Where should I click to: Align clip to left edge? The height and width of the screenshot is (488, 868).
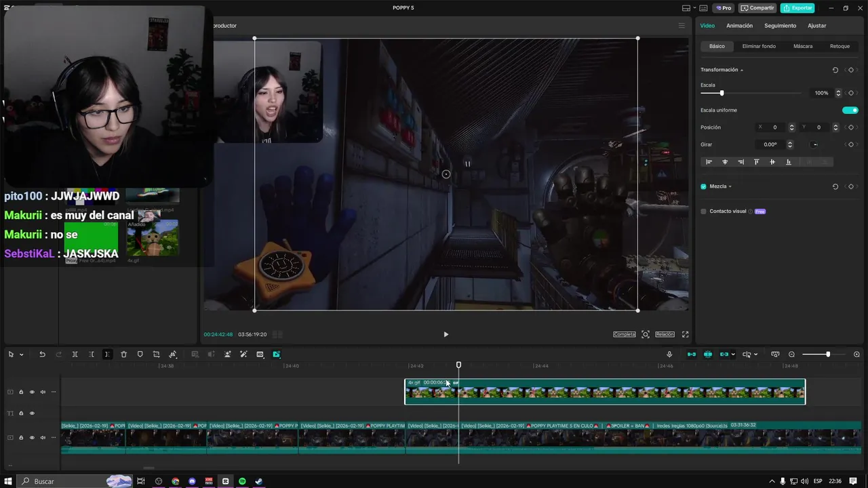pos(709,162)
